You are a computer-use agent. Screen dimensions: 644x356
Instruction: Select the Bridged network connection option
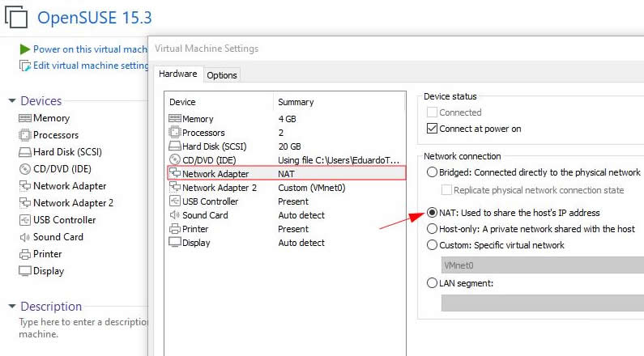(432, 172)
